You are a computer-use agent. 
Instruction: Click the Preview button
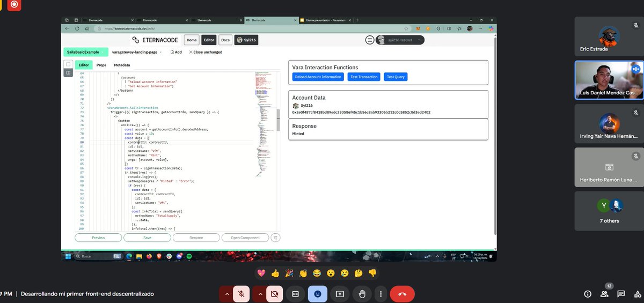98,238
